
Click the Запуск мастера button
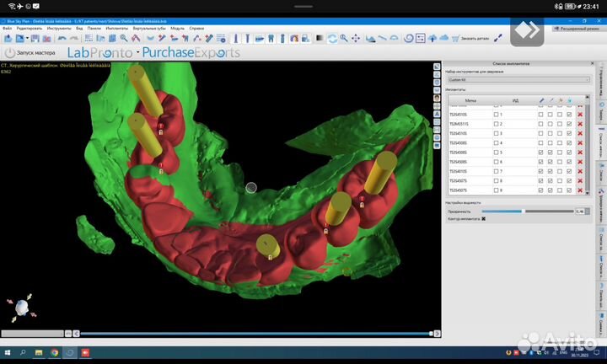point(30,52)
